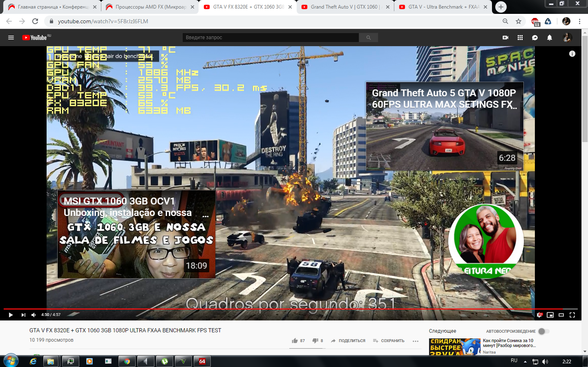Image resolution: width=588 pixels, height=367 pixels.
Task: Reload the current page
Action: 35,21
